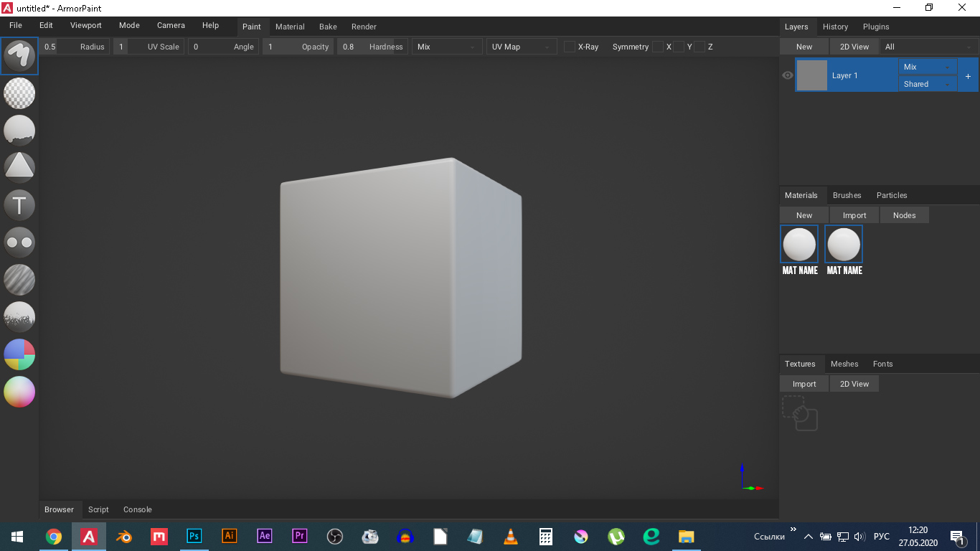
Task: Switch to the Bake workspace tab
Action: [x=328, y=27]
